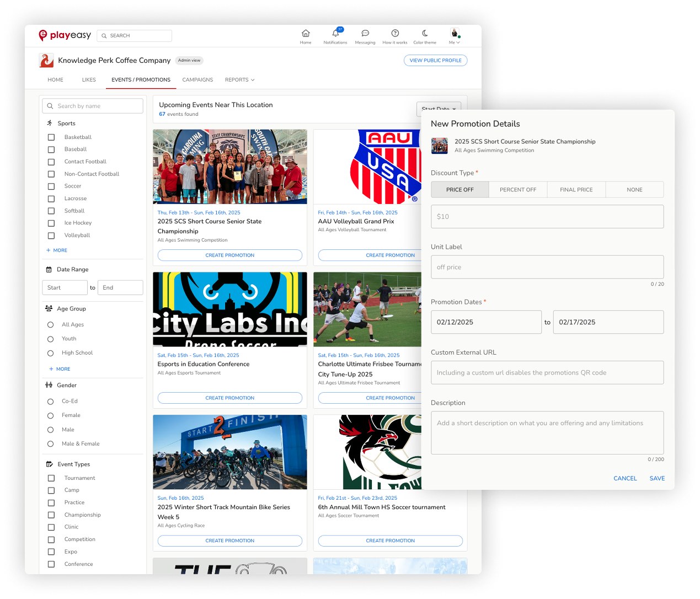The width and height of the screenshot is (700, 599).
Task: Check the Basketball sport checkbox
Action: [51, 137]
